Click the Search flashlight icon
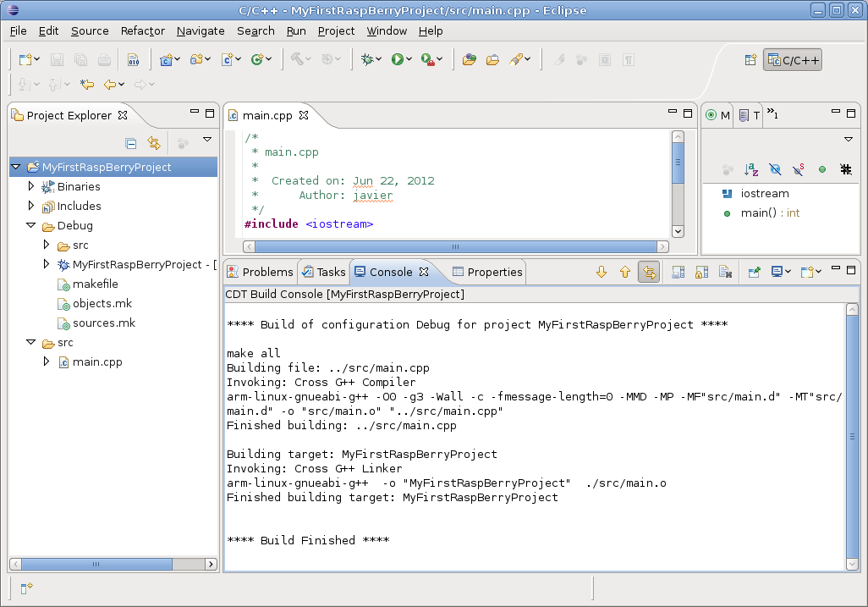Image resolution: width=868 pixels, height=607 pixels. (516, 59)
